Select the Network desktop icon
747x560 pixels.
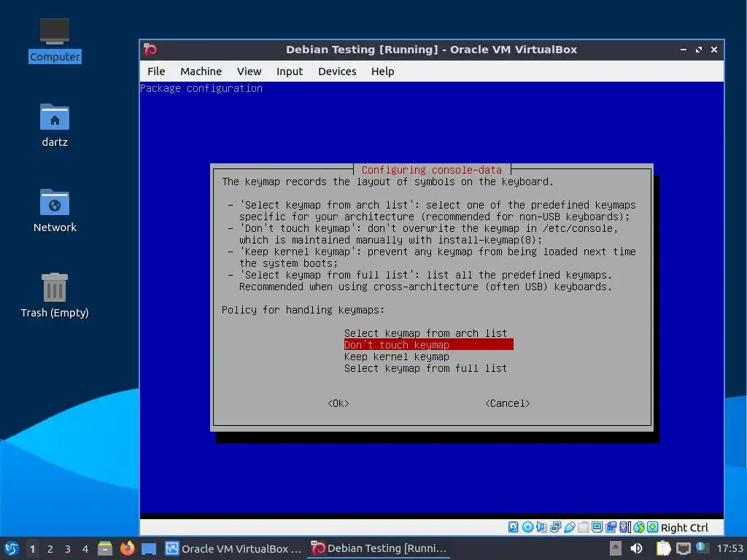click(55, 211)
